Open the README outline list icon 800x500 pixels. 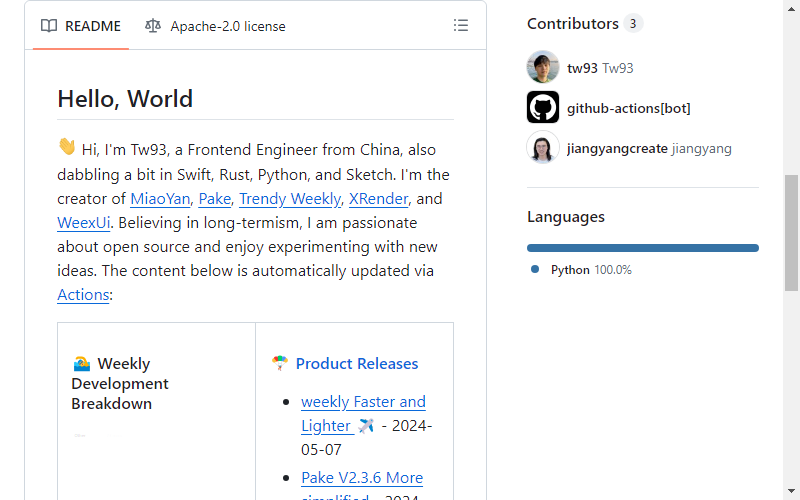click(461, 26)
